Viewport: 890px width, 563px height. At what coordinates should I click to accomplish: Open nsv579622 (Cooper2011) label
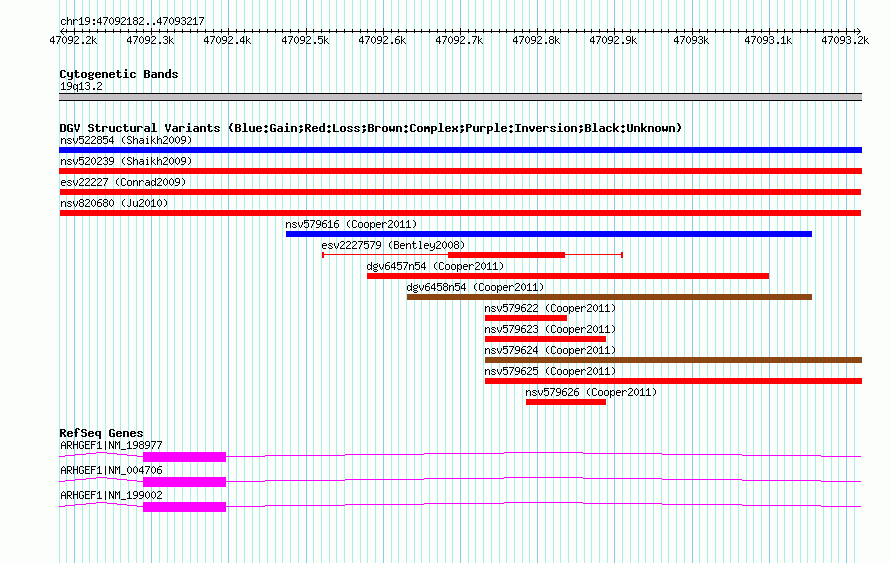(x=550, y=308)
